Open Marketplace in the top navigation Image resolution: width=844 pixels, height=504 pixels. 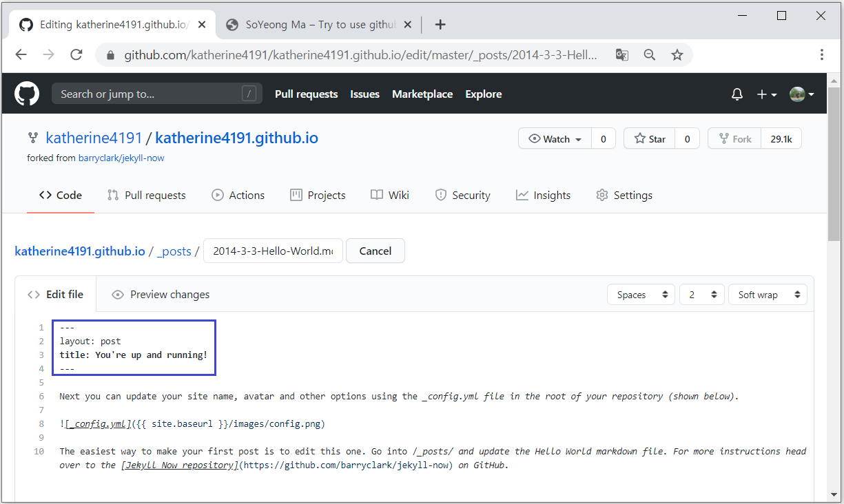tap(422, 94)
